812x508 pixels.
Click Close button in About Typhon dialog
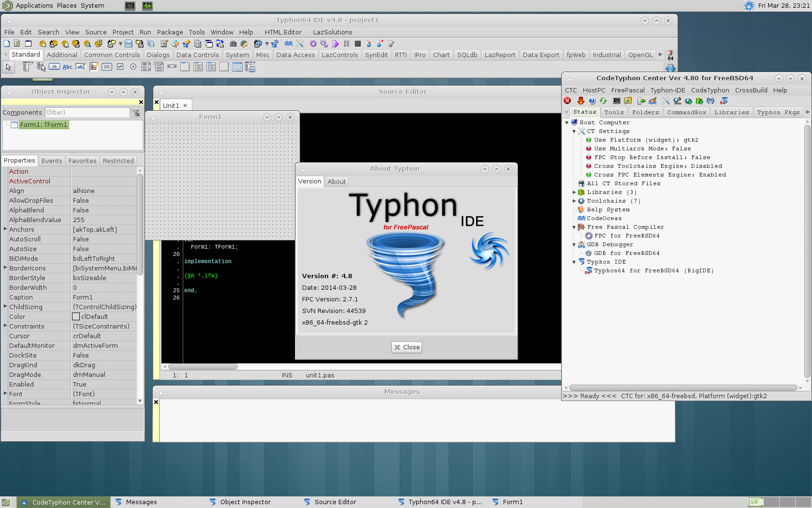(406, 347)
